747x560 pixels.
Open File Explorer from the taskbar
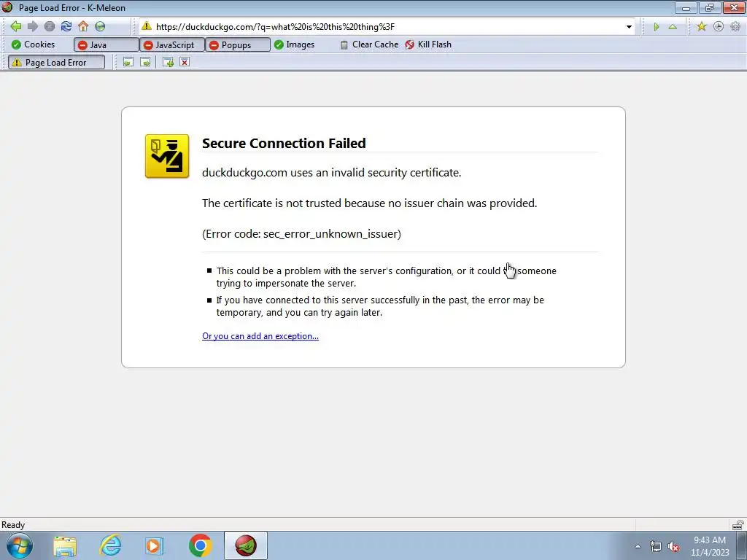[65, 546]
